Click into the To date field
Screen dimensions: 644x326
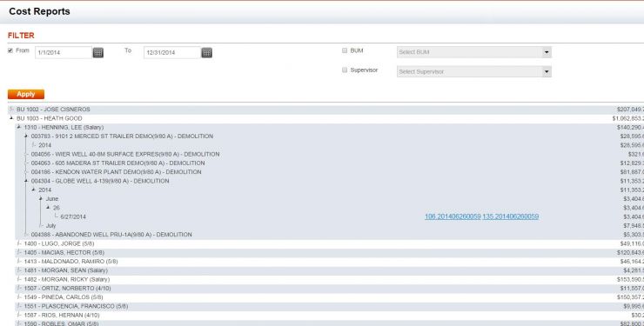172,52
